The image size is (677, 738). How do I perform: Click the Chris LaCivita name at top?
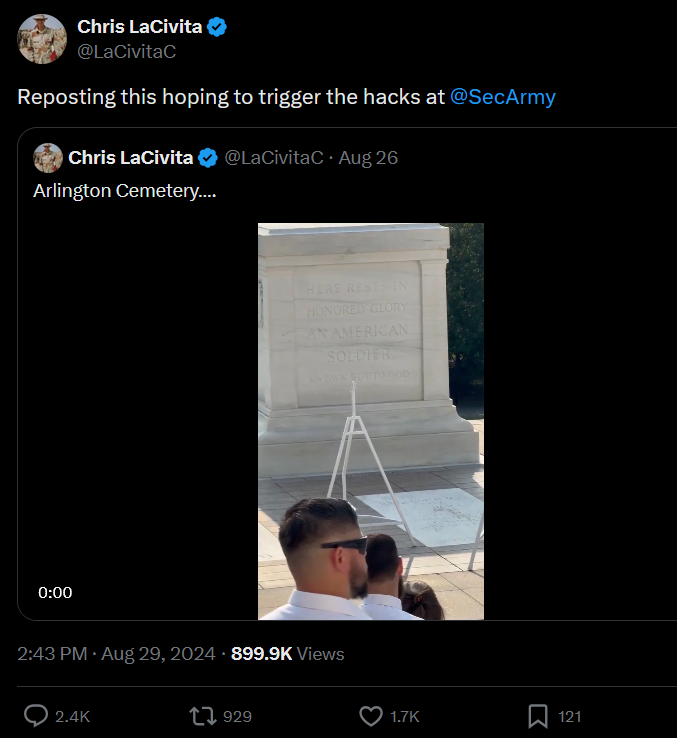(x=140, y=27)
